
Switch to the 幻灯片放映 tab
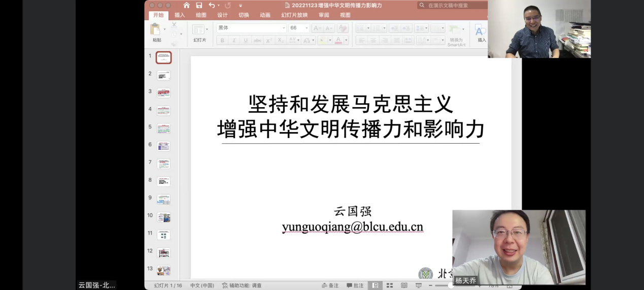(x=294, y=15)
